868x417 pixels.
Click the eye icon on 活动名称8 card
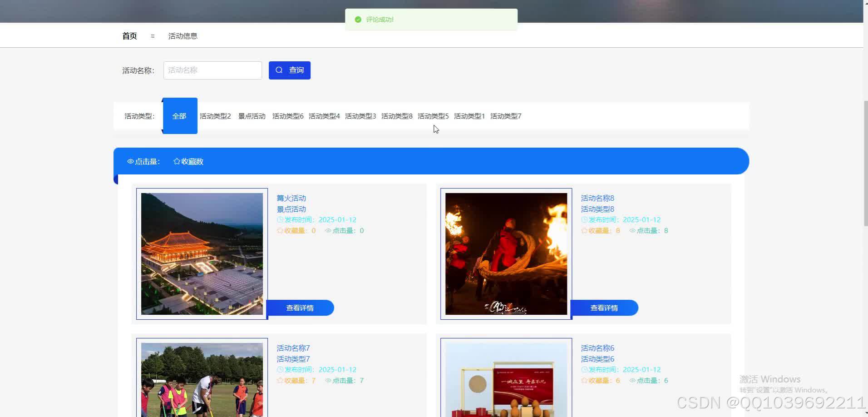point(632,231)
